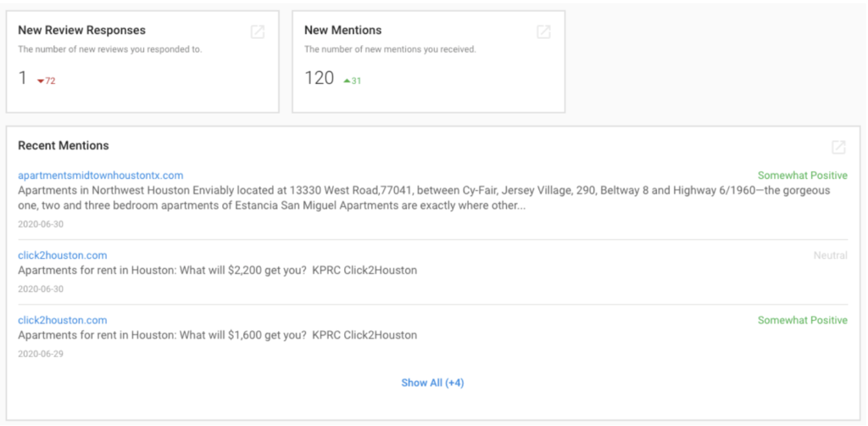Click the 2020-06-29 mention date
868x426 pixels.
(x=40, y=353)
